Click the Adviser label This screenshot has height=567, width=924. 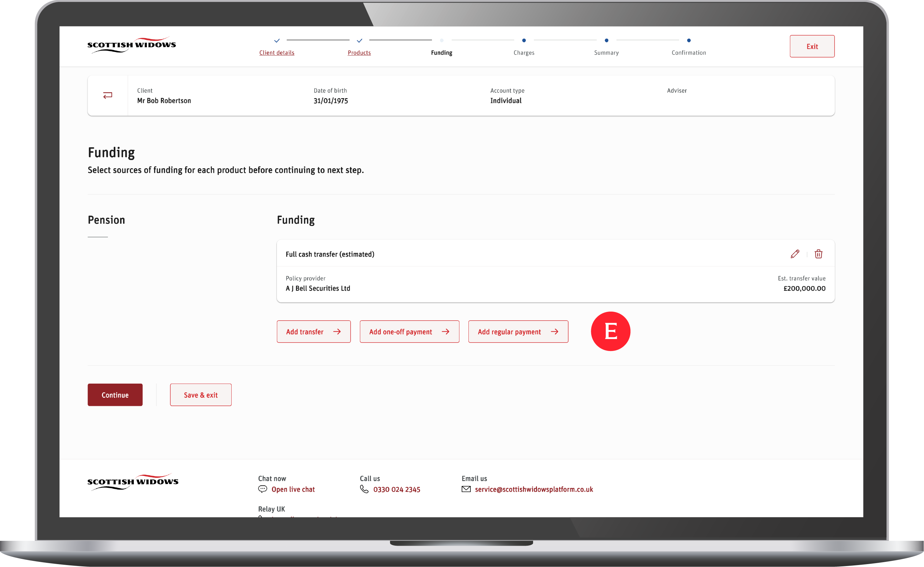click(677, 90)
